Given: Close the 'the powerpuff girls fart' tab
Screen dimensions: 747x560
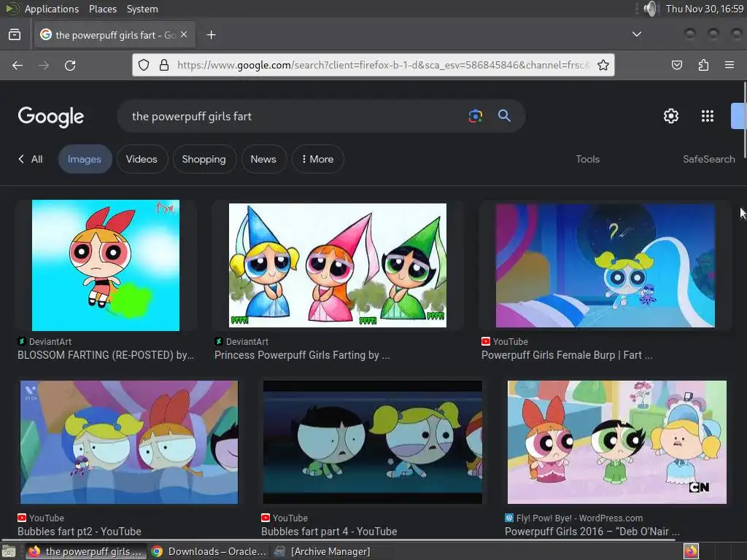Looking at the screenshot, I should [184, 35].
